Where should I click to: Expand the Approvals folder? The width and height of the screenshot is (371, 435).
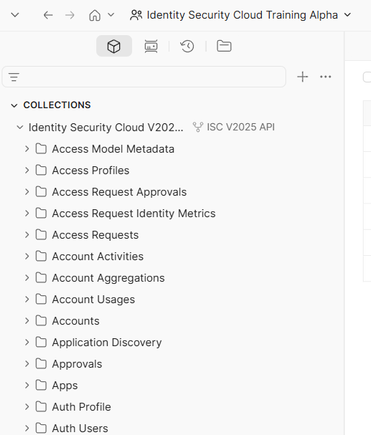(27, 364)
